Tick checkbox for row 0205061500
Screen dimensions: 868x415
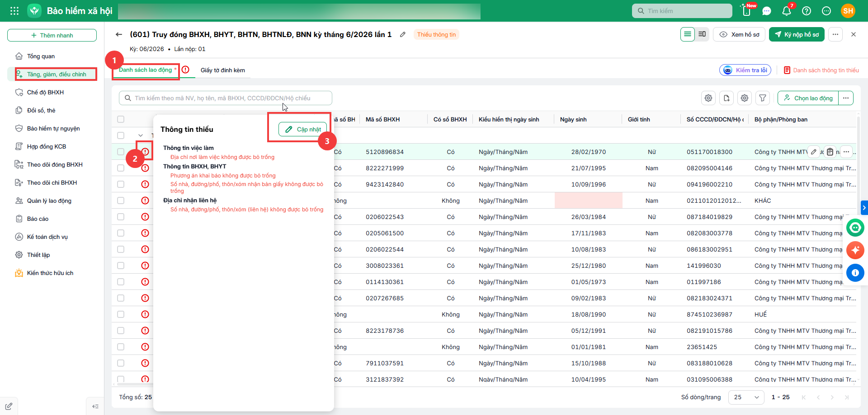(x=121, y=233)
